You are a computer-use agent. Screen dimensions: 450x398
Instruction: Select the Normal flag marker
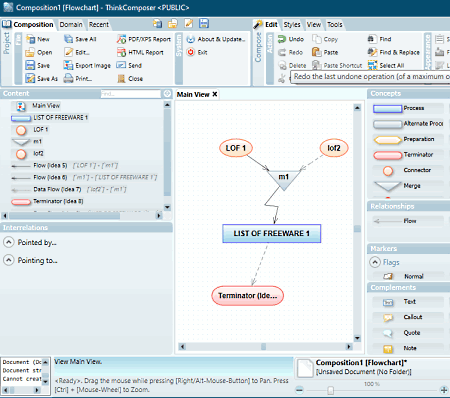coord(408,276)
